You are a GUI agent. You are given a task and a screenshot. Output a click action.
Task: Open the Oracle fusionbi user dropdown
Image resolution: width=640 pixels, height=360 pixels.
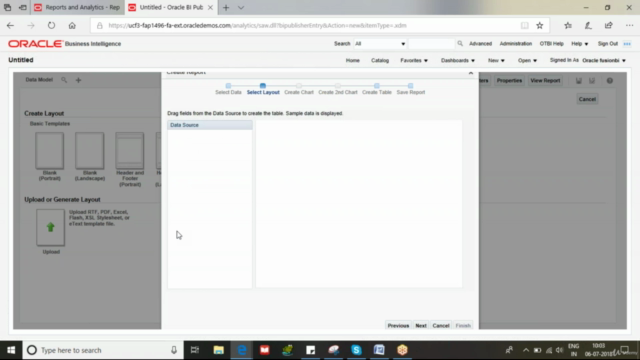coord(604,60)
